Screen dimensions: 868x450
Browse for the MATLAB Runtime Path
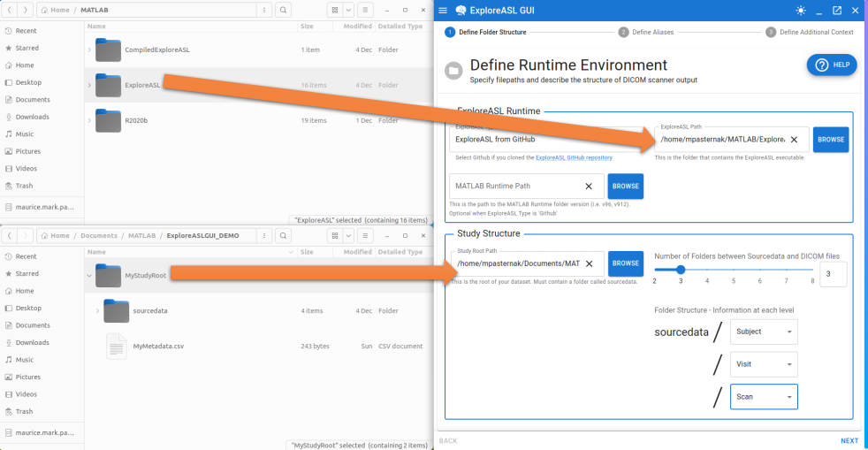coord(626,187)
